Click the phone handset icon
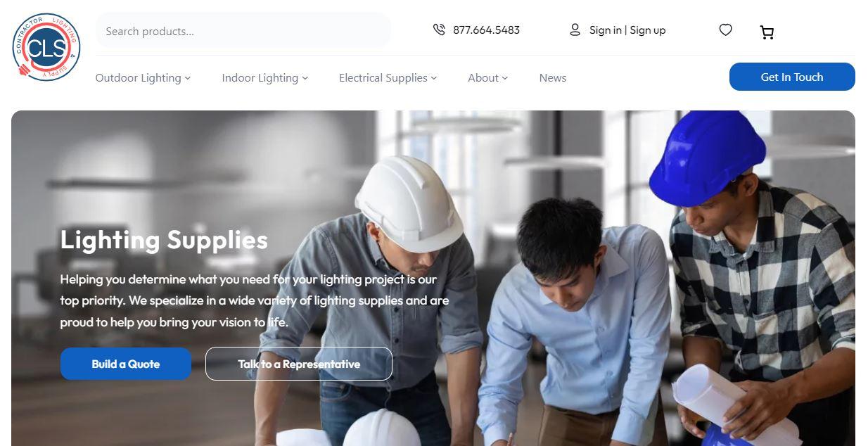 [439, 30]
